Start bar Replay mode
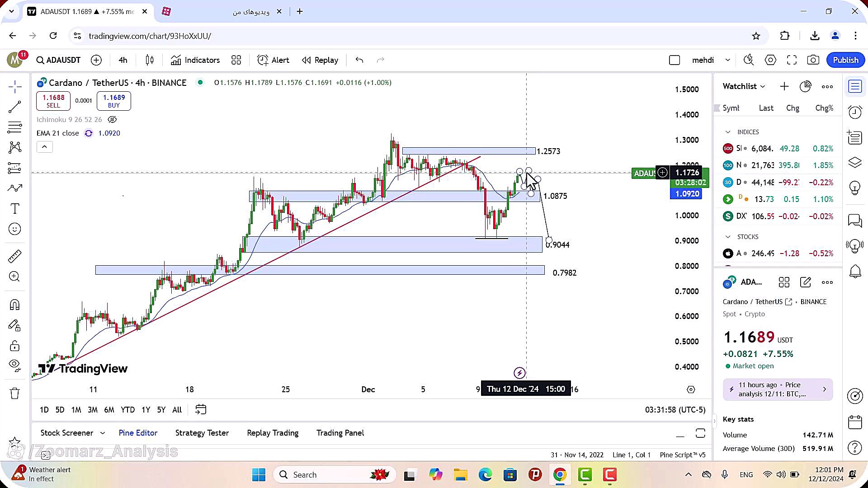This screenshot has width=868, height=488. [x=320, y=60]
